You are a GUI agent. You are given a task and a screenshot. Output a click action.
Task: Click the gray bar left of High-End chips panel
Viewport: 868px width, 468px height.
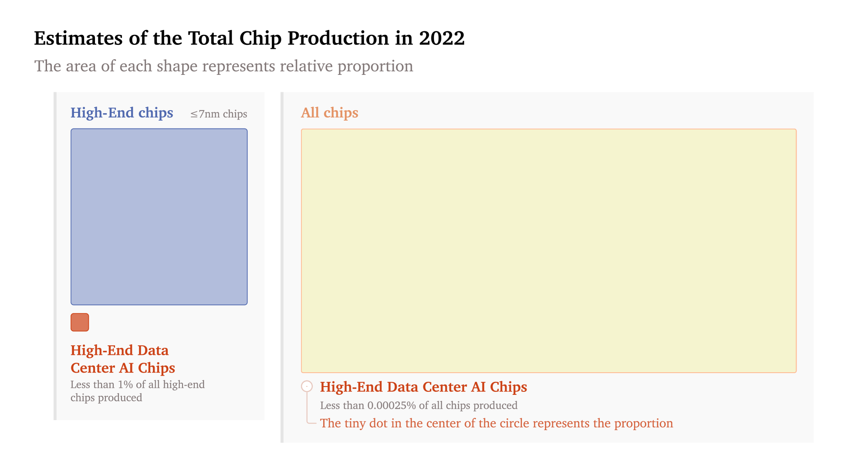click(x=55, y=256)
